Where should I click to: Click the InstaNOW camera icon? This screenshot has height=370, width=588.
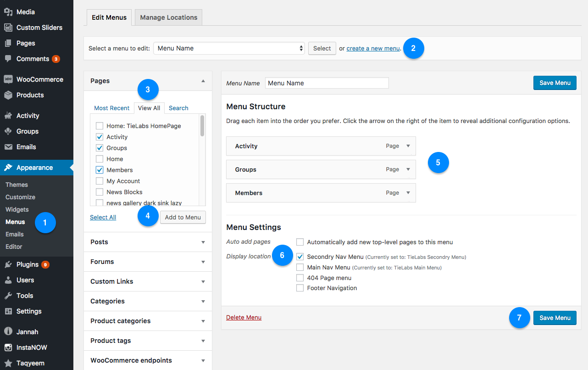[x=8, y=348]
